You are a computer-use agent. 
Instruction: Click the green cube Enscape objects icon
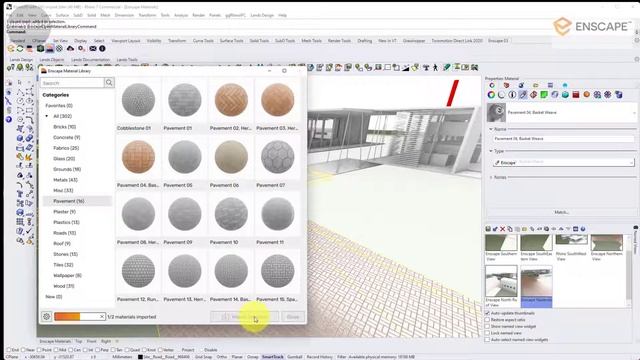pos(40,49)
